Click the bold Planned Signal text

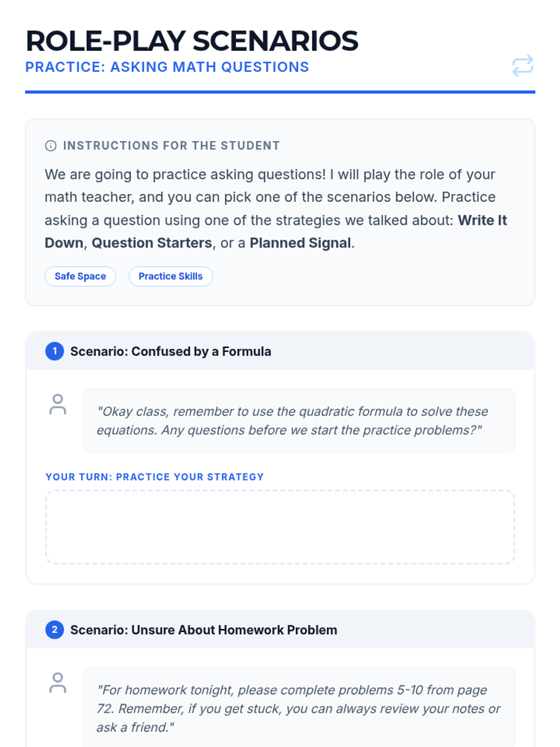click(x=300, y=243)
